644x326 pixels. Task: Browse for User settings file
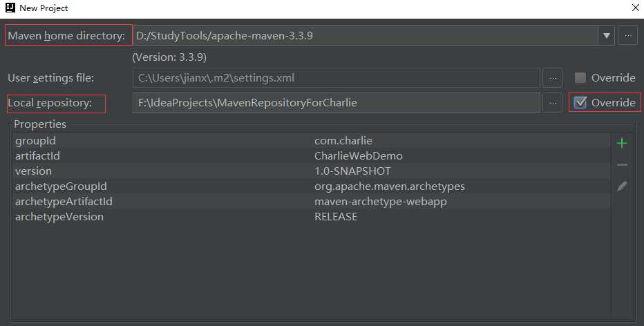coord(552,78)
